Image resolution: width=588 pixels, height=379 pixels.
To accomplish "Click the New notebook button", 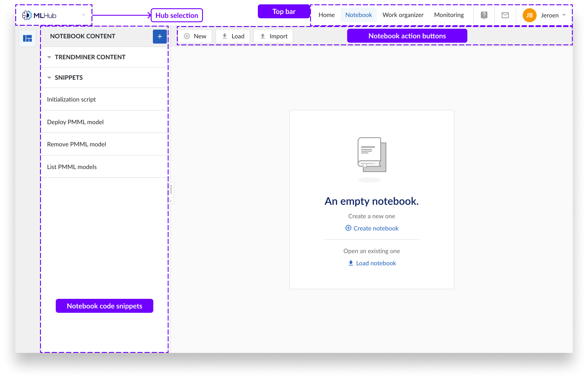I will point(195,36).
